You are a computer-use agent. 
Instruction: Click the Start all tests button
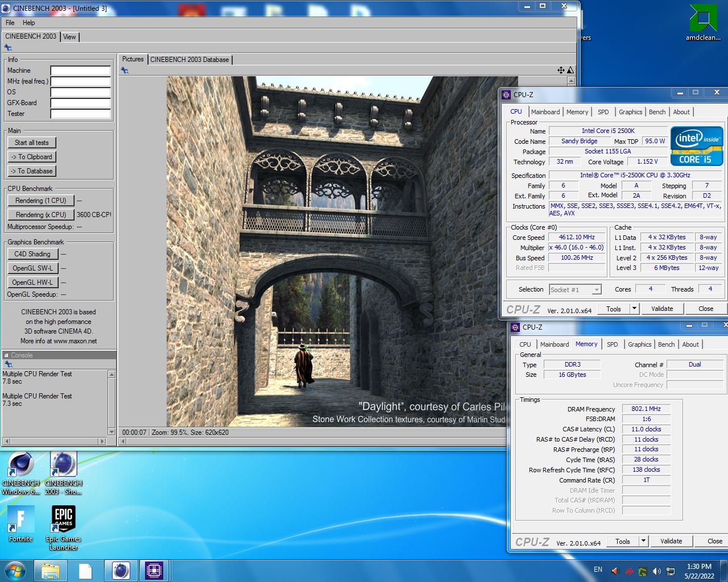click(x=32, y=143)
